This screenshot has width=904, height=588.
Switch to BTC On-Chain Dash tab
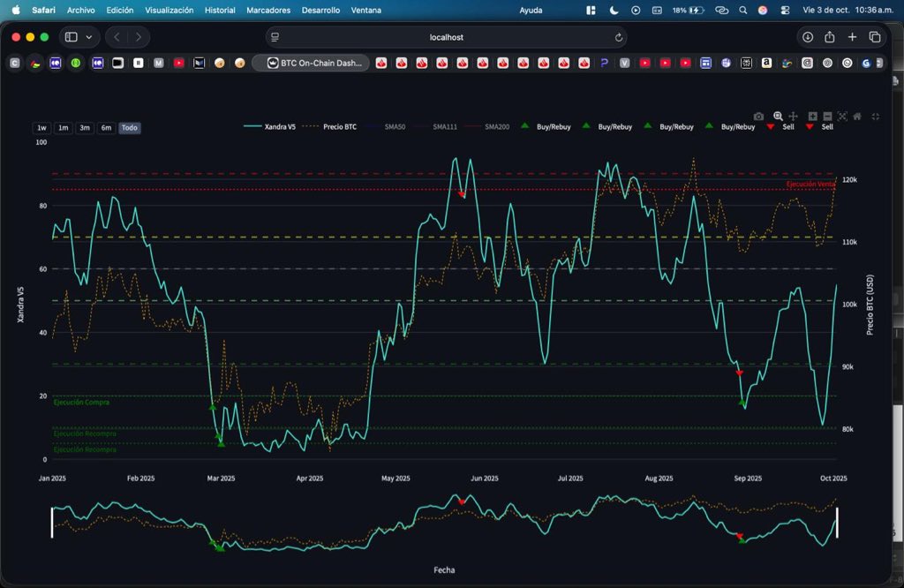click(x=310, y=63)
